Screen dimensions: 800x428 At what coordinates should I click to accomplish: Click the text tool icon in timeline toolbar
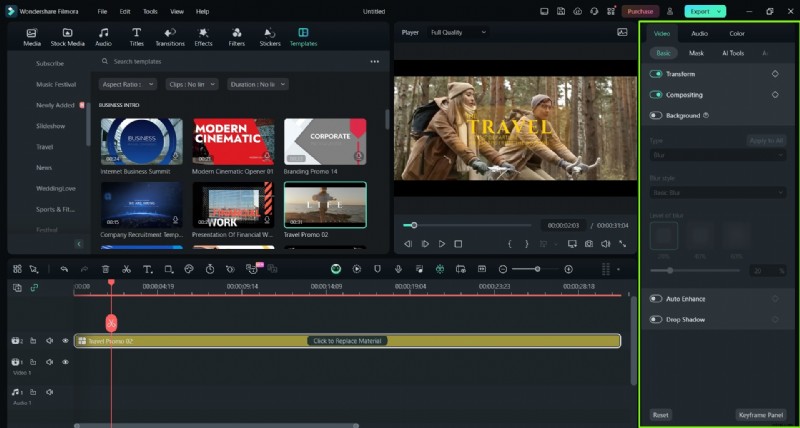[x=147, y=269]
